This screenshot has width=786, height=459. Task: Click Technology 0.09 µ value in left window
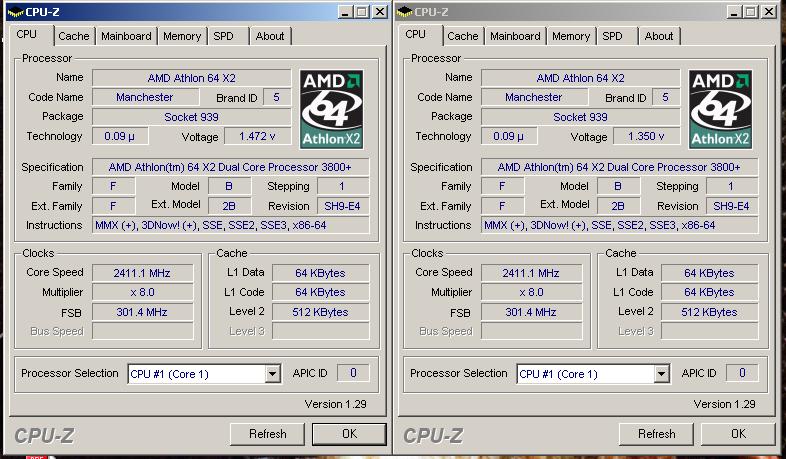120,136
